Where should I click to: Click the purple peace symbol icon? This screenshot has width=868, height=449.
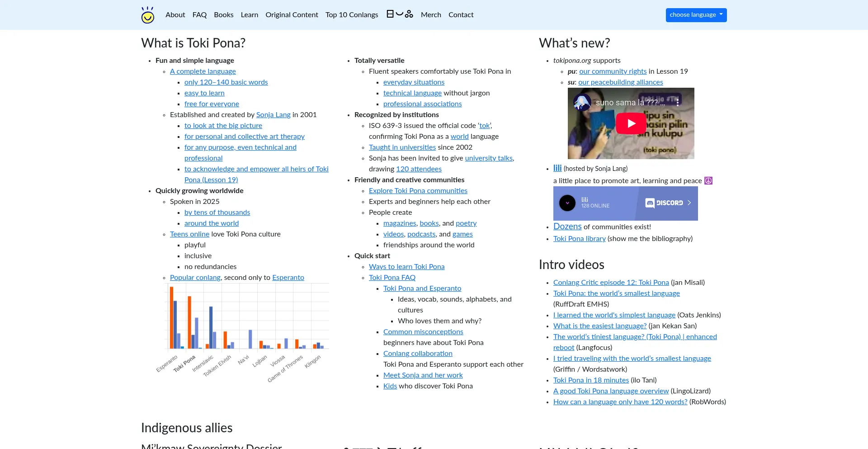pos(708,181)
